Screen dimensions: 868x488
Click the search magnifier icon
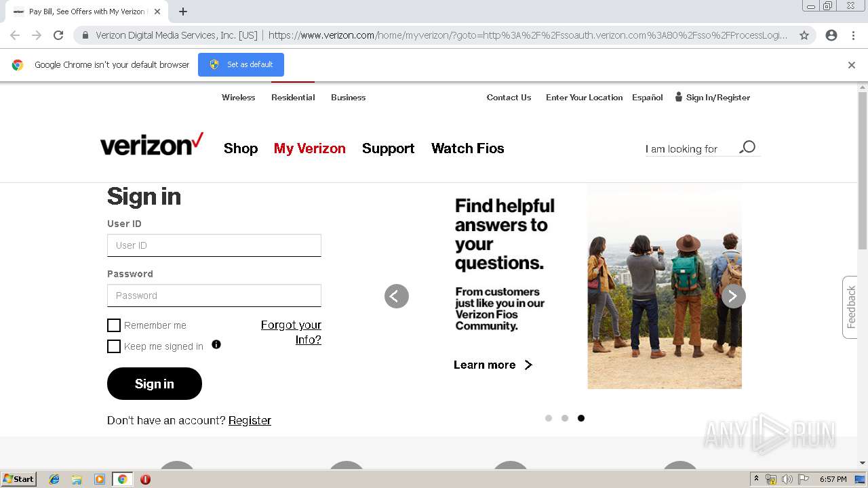click(747, 147)
